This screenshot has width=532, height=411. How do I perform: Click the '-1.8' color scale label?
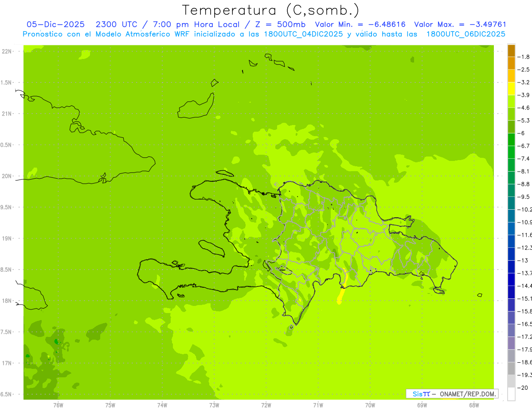(524, 57)
